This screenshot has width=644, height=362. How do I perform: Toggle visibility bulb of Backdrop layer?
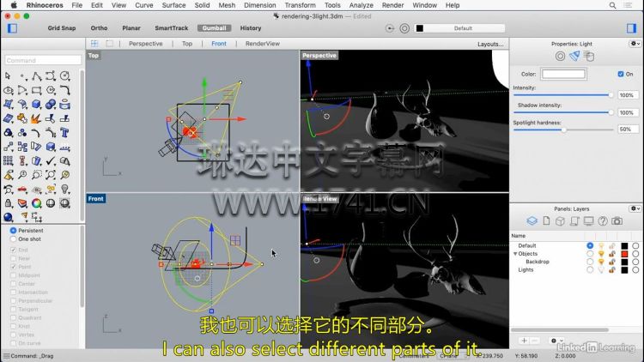click(x=601, y=262)
